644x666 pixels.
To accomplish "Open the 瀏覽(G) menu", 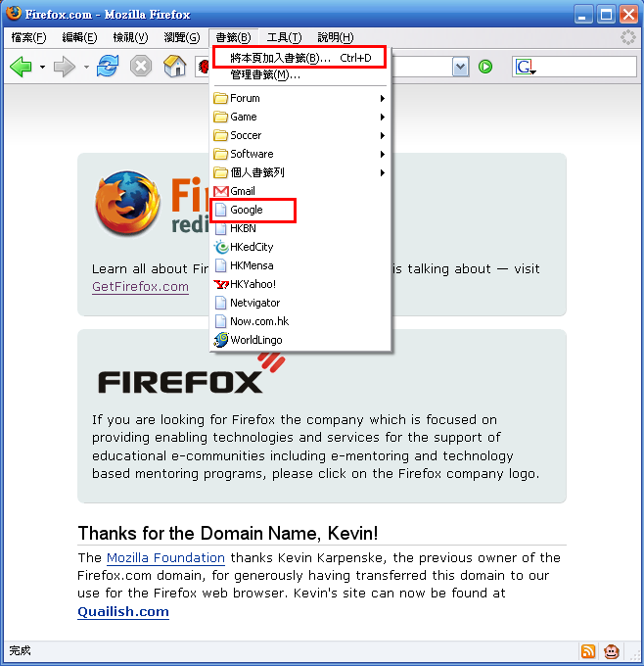I will tap(182, 38).
